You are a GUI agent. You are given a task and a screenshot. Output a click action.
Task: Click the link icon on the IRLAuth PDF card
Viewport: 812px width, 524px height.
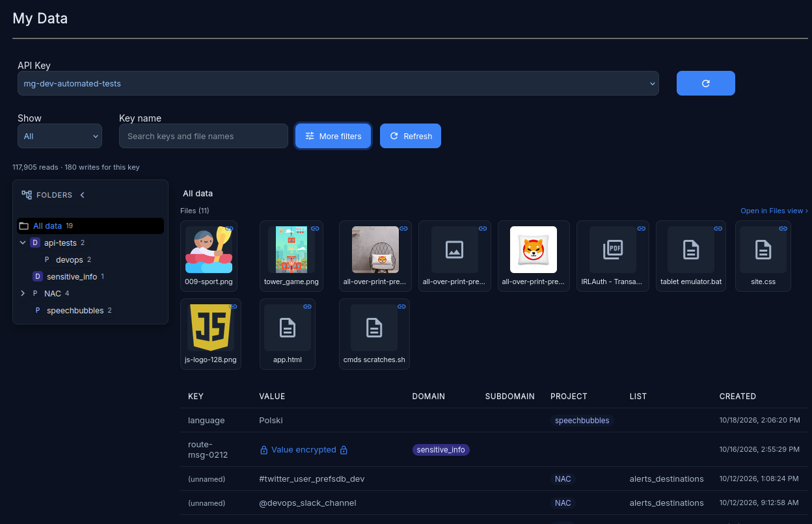point(641,229)
